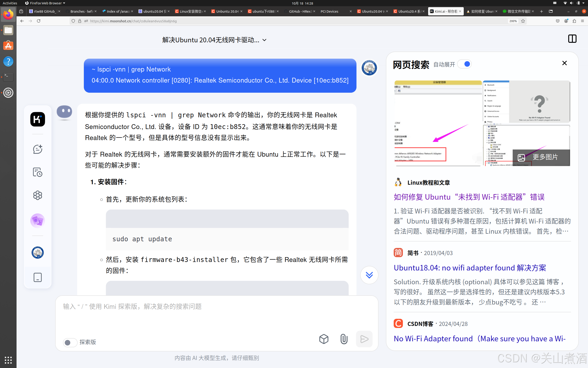This screenshot has height=368, width=588.
Task: Show the applications grid
Action: click(8, 360)
